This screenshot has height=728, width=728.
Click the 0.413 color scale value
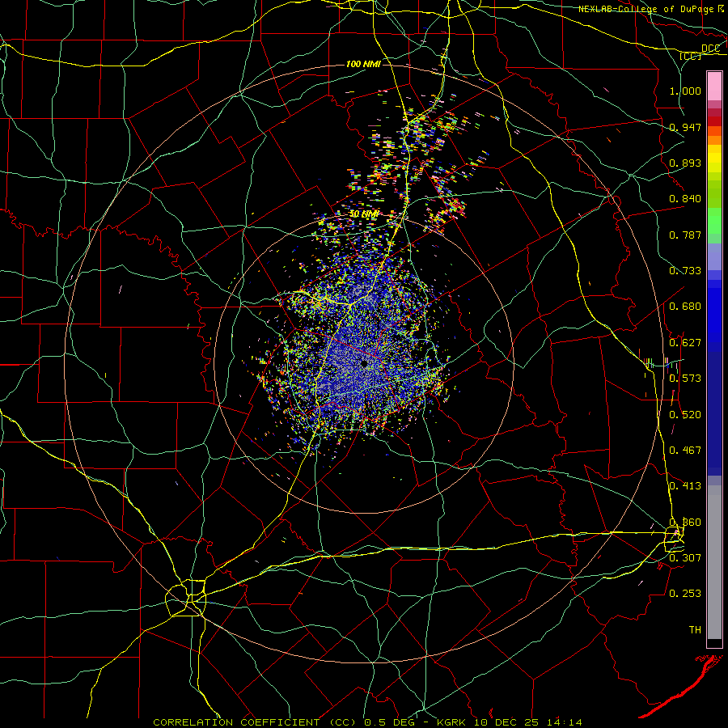click(x=685, y=486)
